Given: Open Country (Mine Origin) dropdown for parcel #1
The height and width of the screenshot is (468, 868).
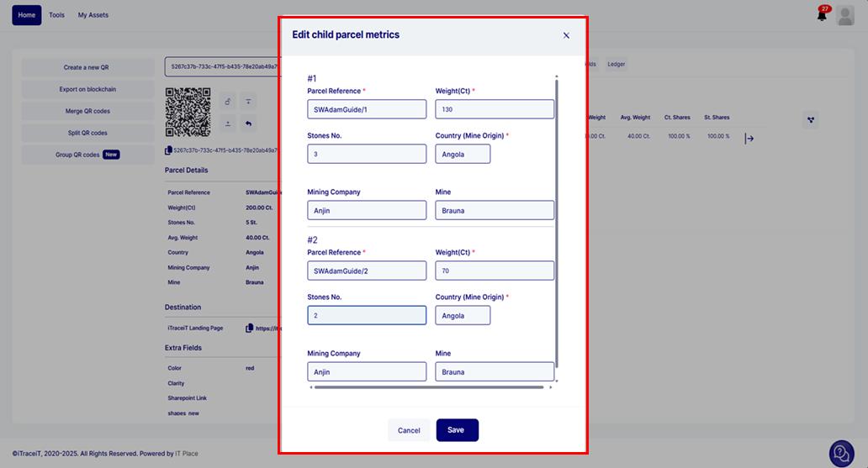Looking at the screenshot, I should (463, 154).
